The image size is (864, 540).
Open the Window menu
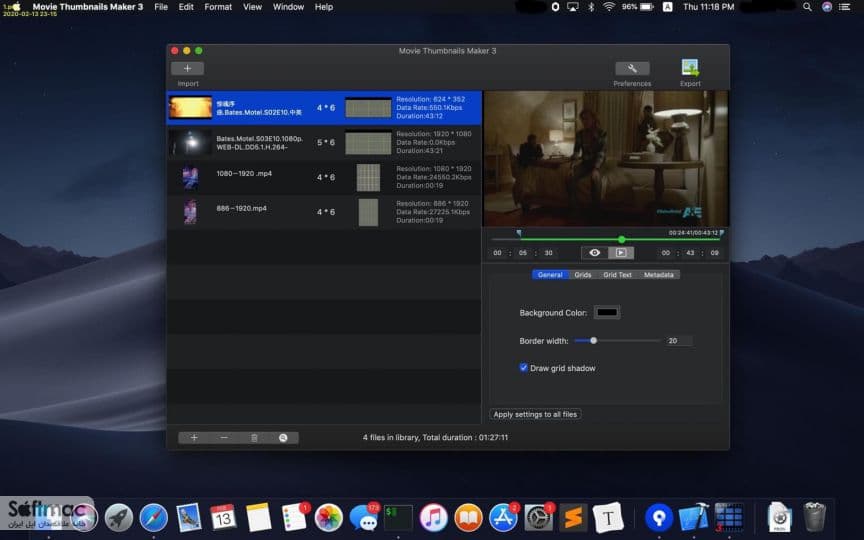(x=288, y=7)
